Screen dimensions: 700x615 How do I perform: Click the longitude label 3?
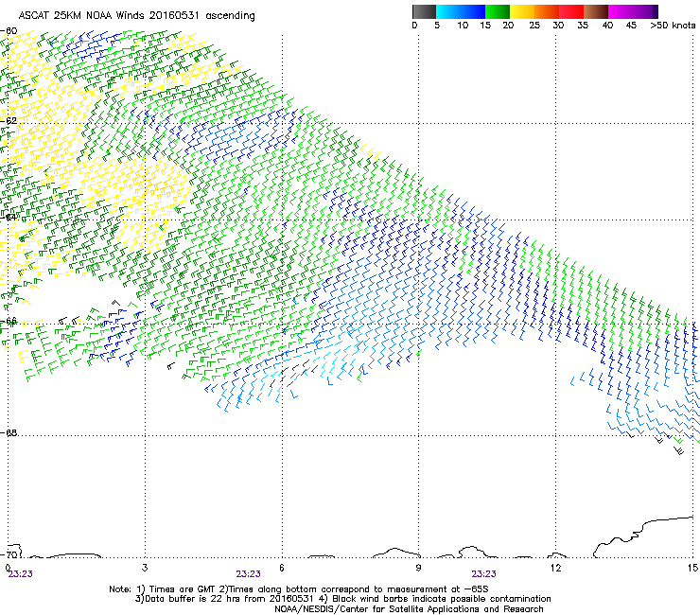point(145,568)
